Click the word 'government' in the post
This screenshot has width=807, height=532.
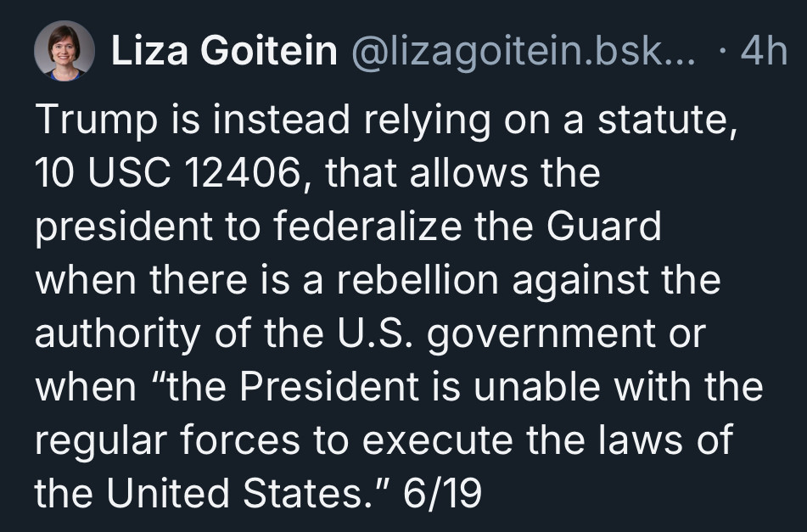tap(541, 335)
